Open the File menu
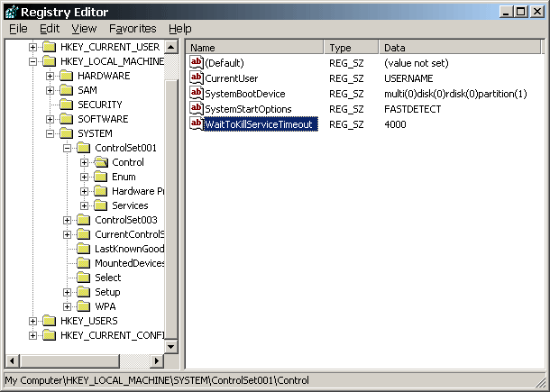The width and height of the screenshot is (550, 392). click(x=18, y=29)
